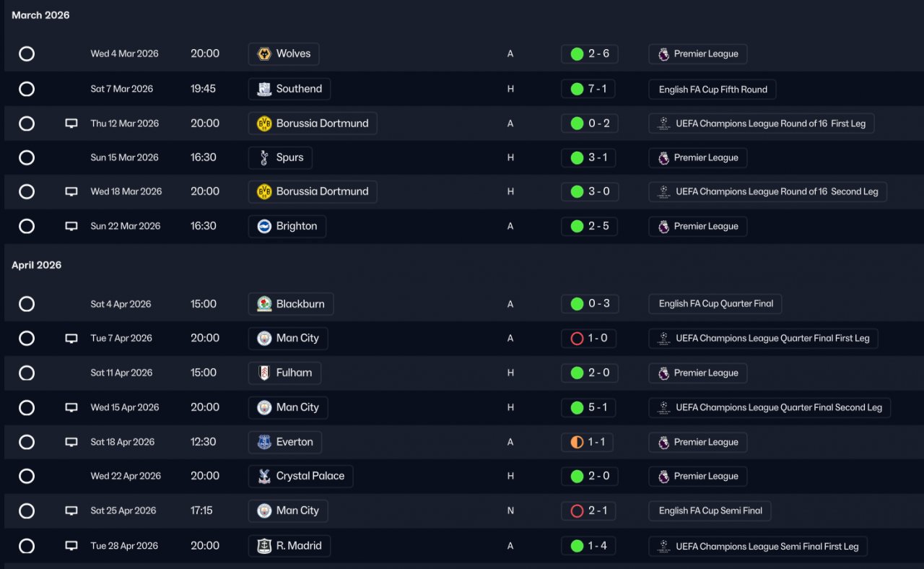Select the radio circle for Southend fixture

(x=27, y=89)
